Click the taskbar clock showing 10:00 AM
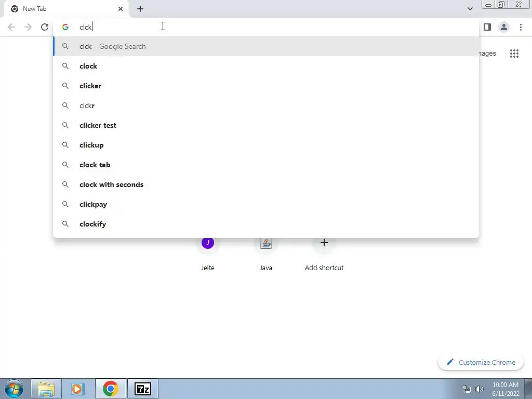This screenshot has width=532, height=399. coord(506,389)
